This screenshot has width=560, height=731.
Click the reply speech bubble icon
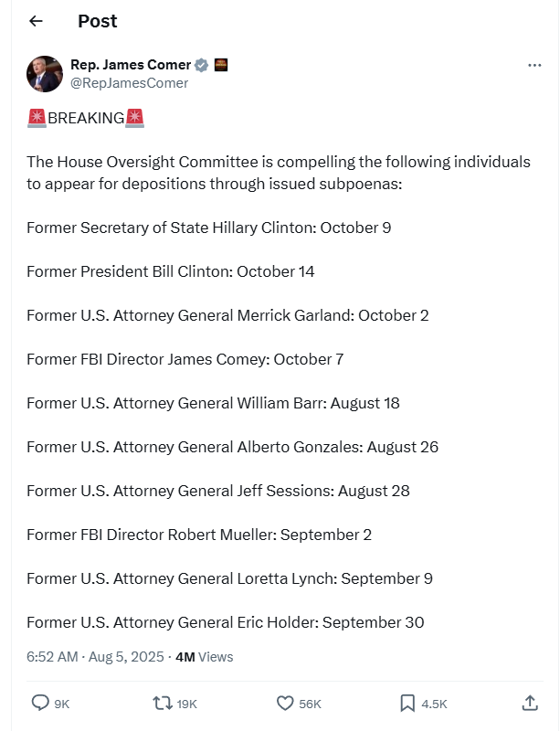click(x=40, y=703)
